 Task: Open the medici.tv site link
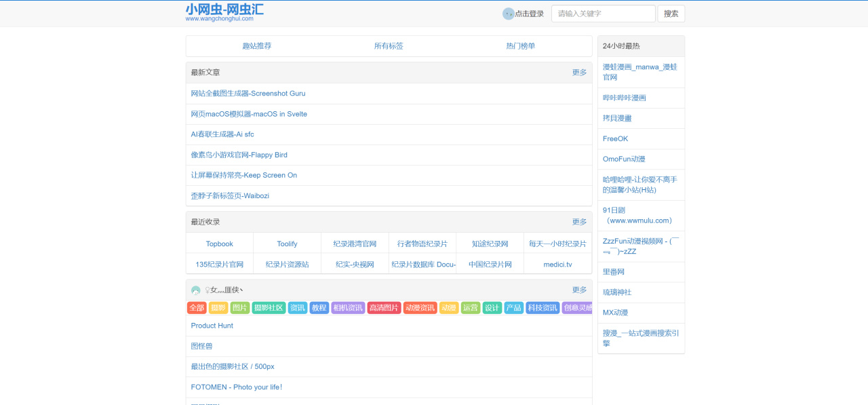click(x=558, y=264)
